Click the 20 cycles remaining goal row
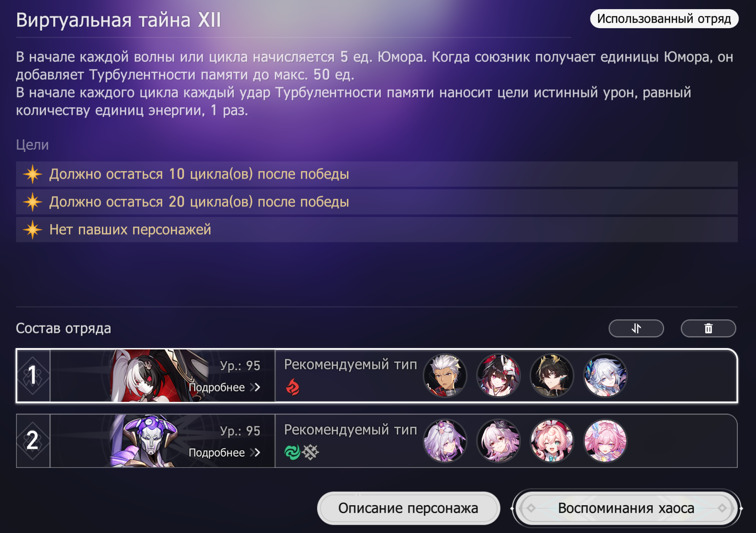 (376, 202)
